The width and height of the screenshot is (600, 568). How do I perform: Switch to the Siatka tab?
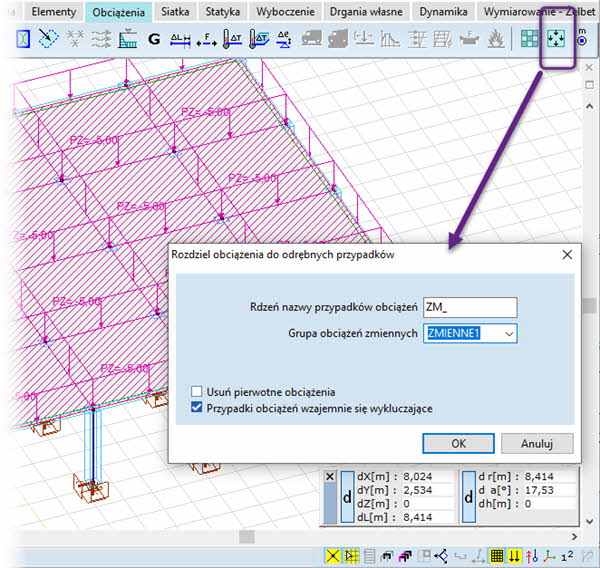click(174, 12)
